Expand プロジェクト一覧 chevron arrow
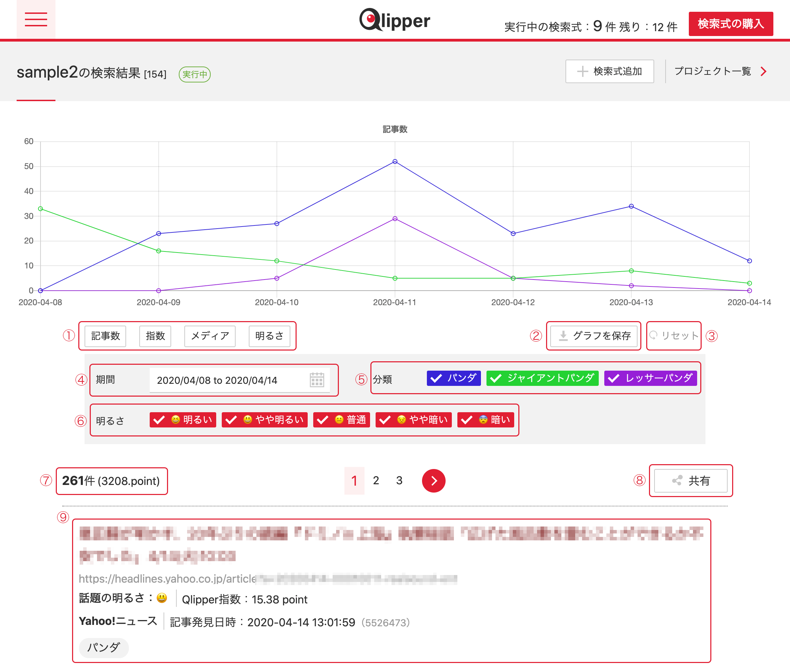The image size is (790, 672). (x=763, y=71)
